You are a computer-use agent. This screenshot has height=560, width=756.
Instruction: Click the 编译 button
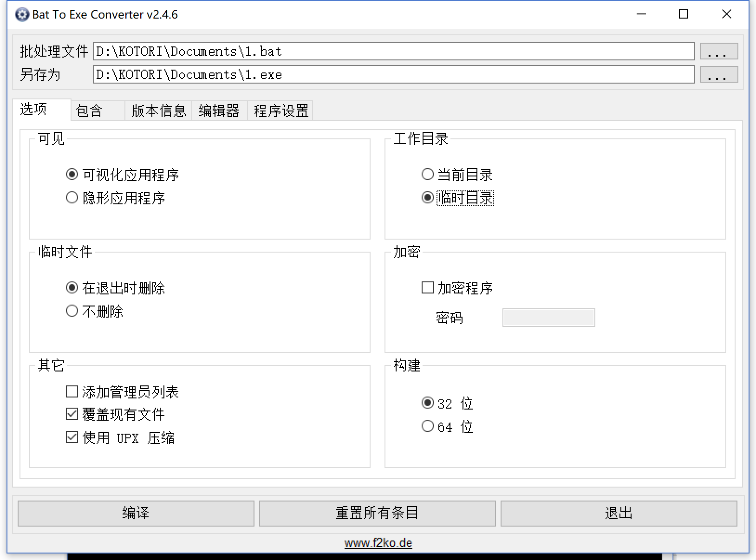point(136,513)
